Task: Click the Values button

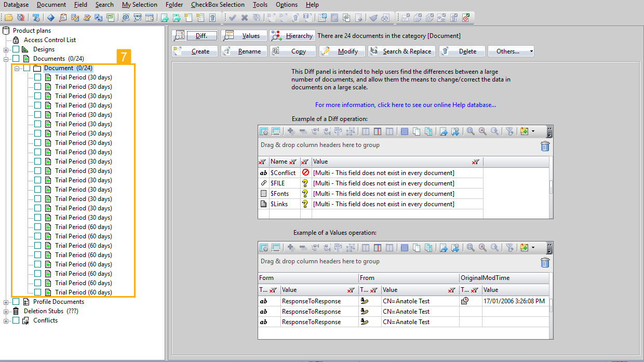Action: pos(244,36)
